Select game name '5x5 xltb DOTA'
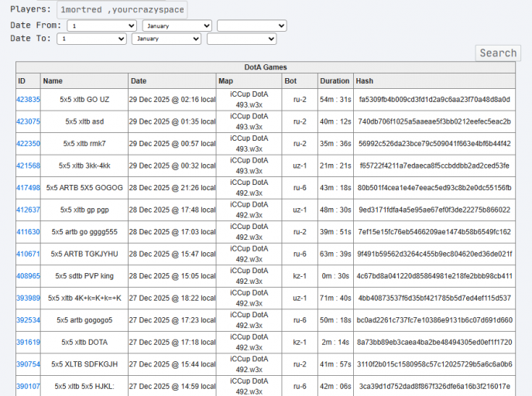 pyautogui.click(x=84, y=343)
